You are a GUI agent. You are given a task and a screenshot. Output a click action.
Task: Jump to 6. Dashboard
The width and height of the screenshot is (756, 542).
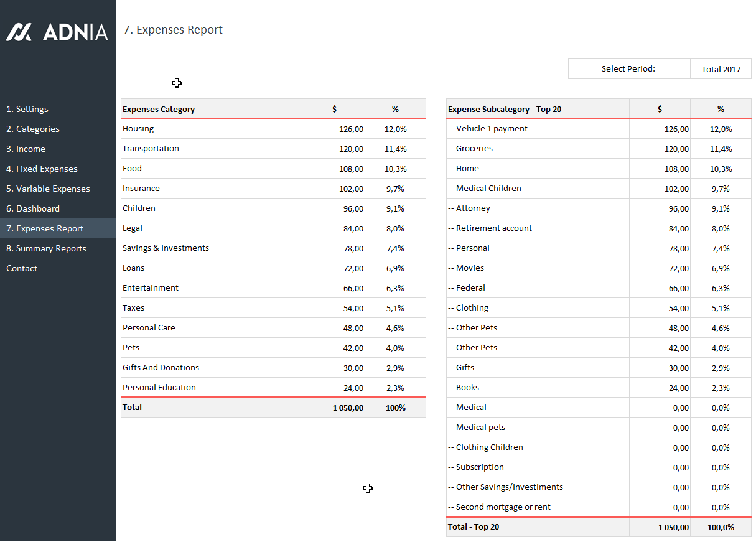tap(33, 208)
